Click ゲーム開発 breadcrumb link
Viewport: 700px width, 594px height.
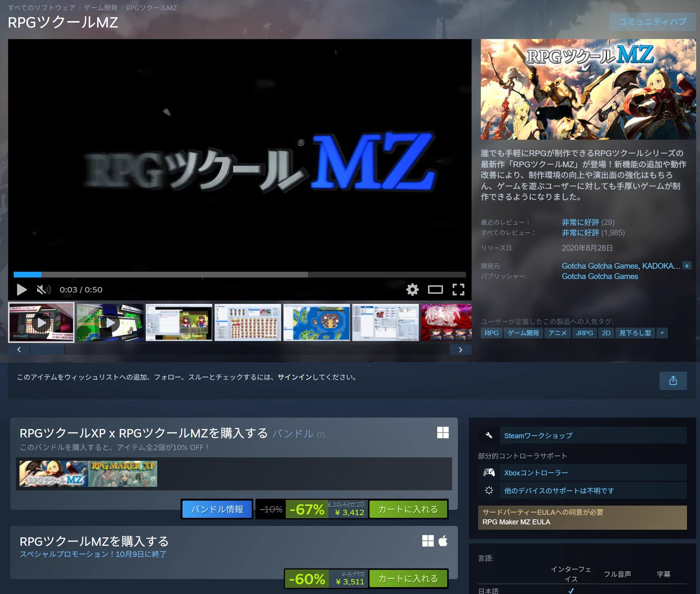pos(101,8)
